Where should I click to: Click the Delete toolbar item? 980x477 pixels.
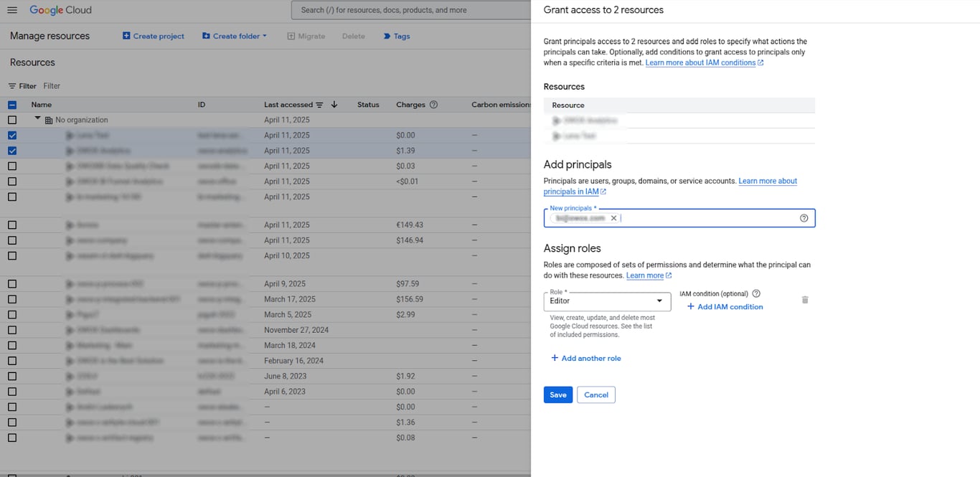click(x=354, y=36)
